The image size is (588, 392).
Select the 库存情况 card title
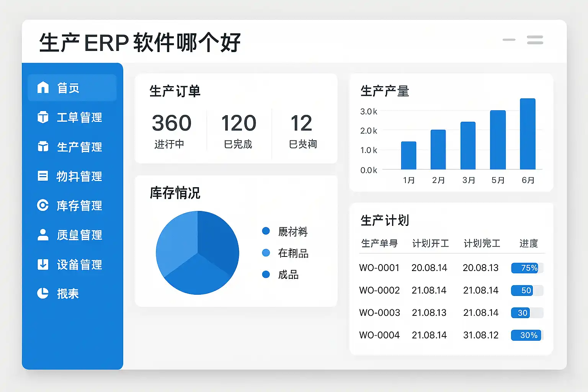[175, 193]
